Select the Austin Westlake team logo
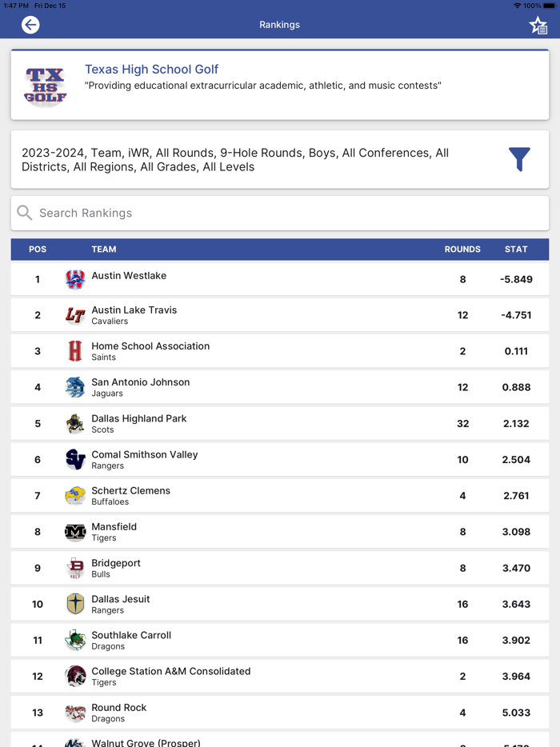This screenshot has width=560, height=747. point(74,279)
